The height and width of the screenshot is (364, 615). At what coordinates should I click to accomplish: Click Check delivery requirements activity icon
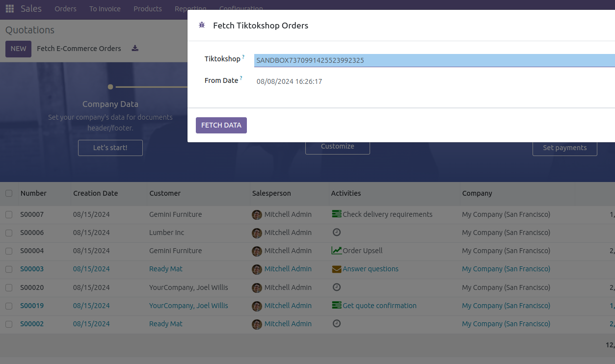336,214
